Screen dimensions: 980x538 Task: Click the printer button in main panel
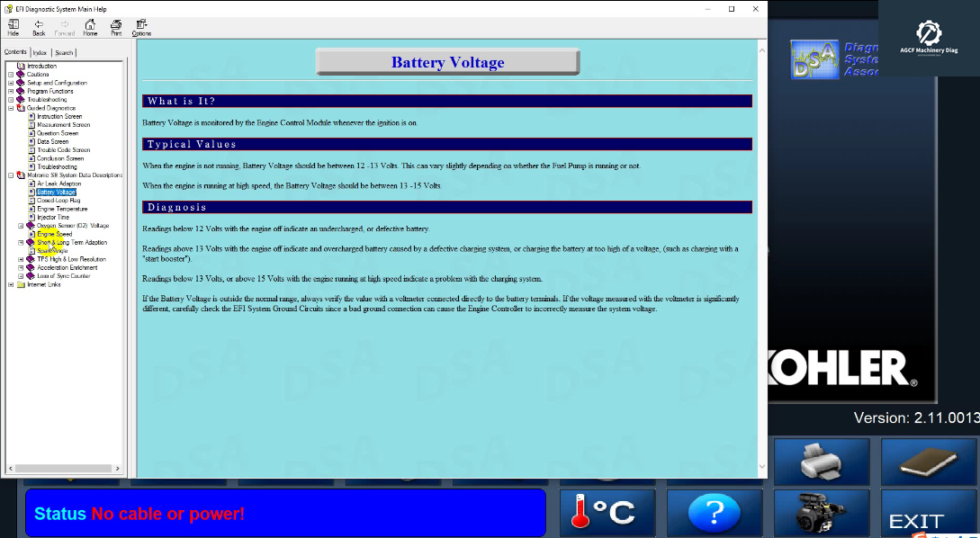(822, 461)
